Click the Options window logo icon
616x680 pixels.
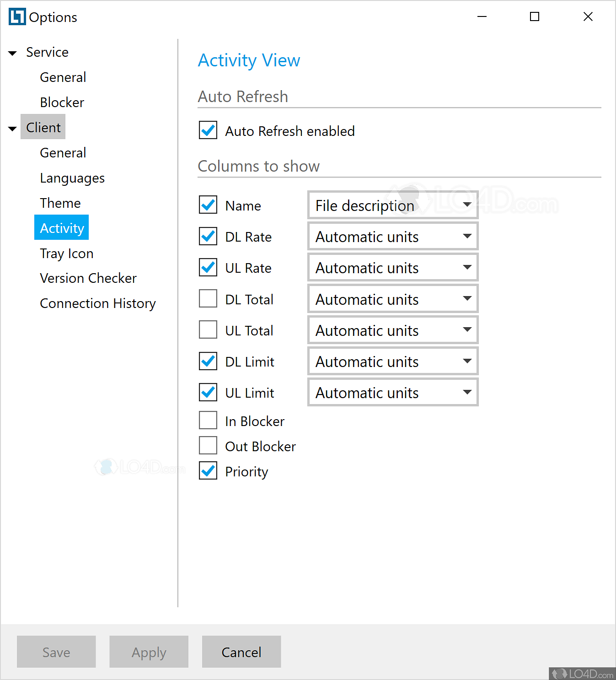click(16, 16)
